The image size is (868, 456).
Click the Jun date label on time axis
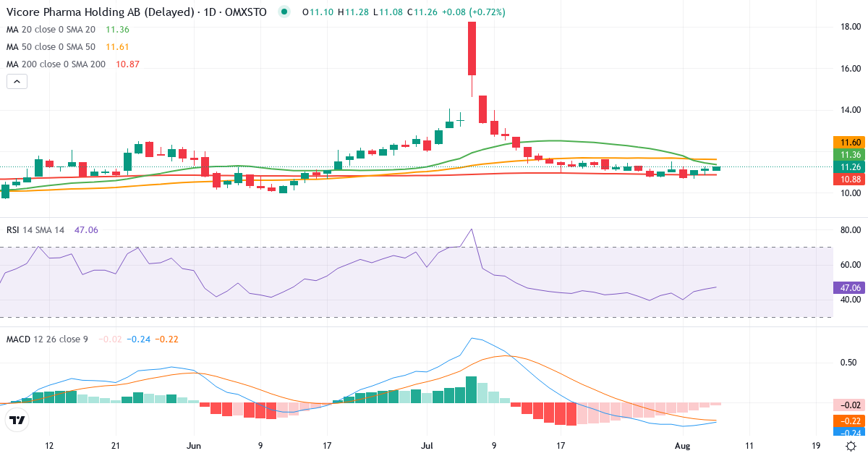point(193,446)
